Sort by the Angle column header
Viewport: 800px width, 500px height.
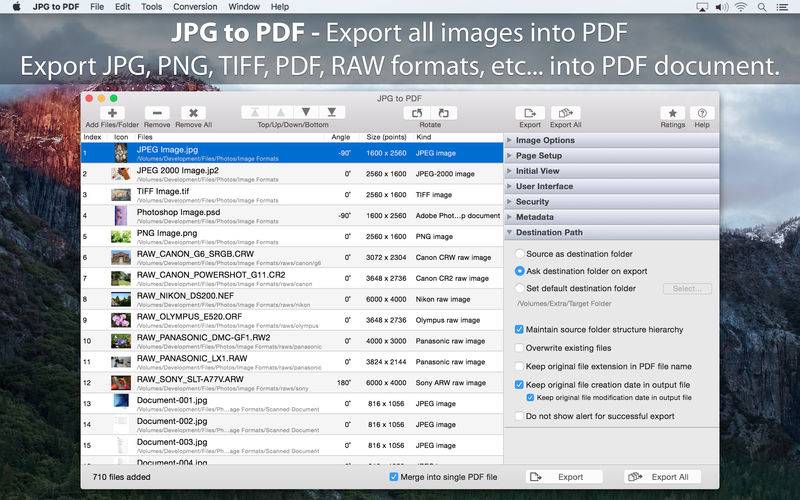pos(340,137)
